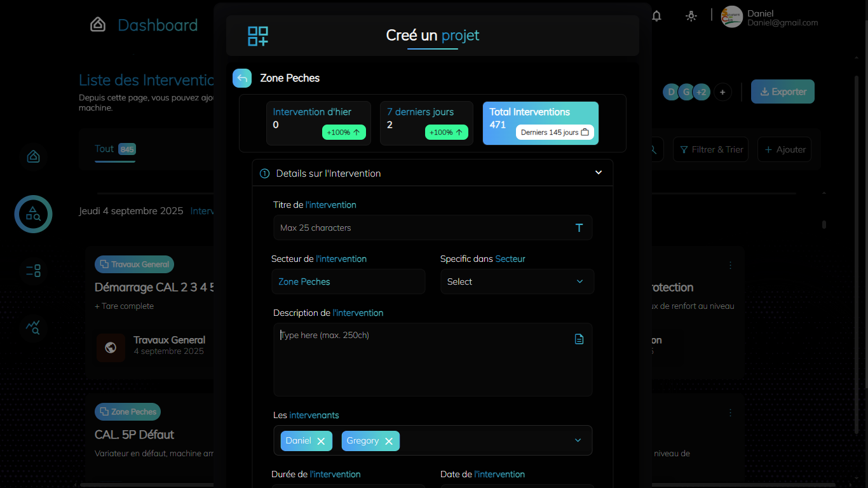Click the Ajouter button
This screenshot has height=488, width=868.
click(x=784, y=149)
